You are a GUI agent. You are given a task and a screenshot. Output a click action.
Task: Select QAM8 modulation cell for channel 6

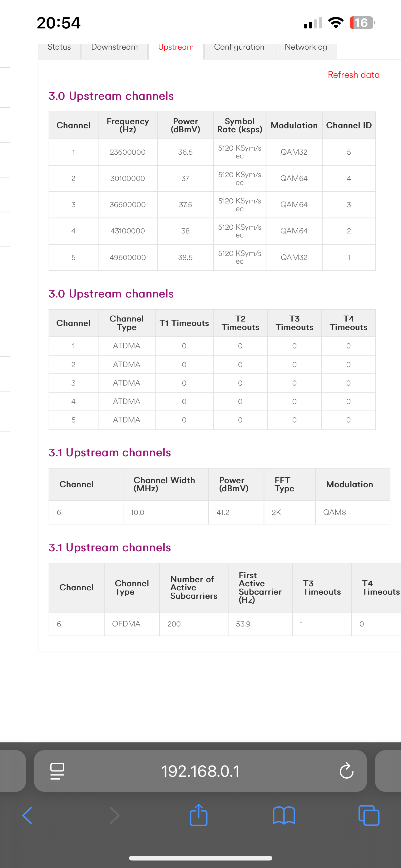click(x=353, y=512)
